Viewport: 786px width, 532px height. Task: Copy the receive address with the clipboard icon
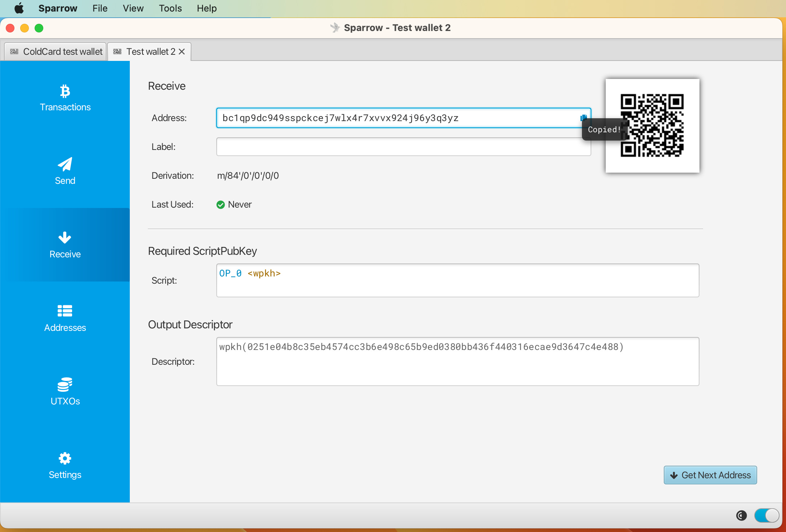(583, 118)
